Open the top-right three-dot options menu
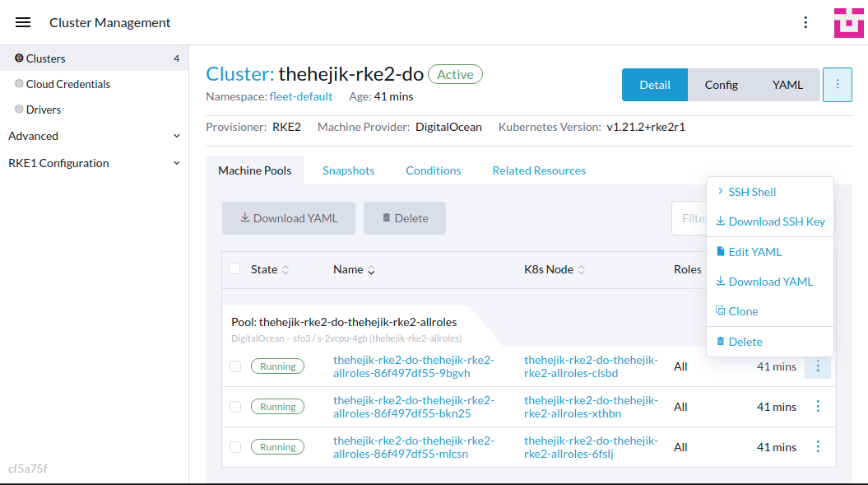Image resolution: width=868 pixels, height=485 pixels. click(x=805, y=22)
